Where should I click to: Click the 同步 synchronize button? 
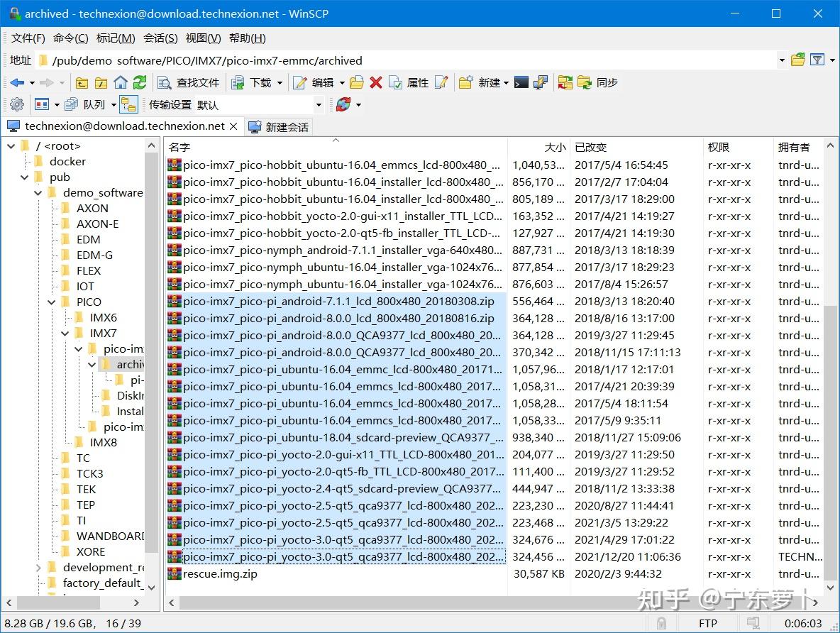coord(597,83)
